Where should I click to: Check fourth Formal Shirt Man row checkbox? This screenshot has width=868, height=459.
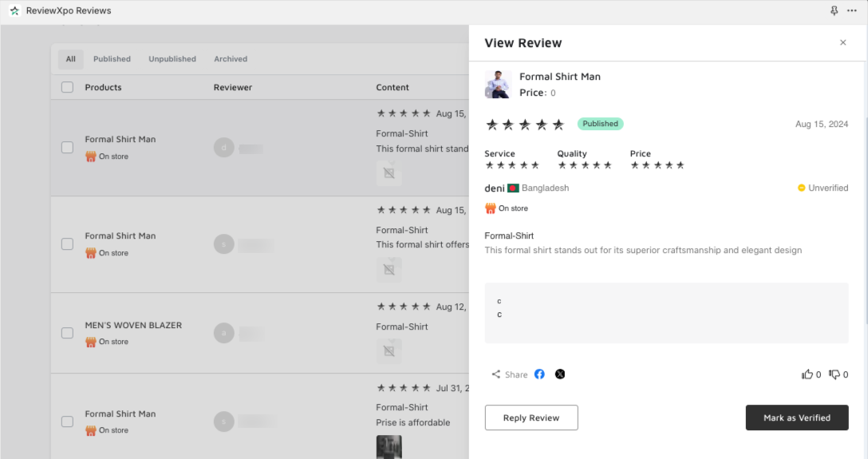point(67,421)
